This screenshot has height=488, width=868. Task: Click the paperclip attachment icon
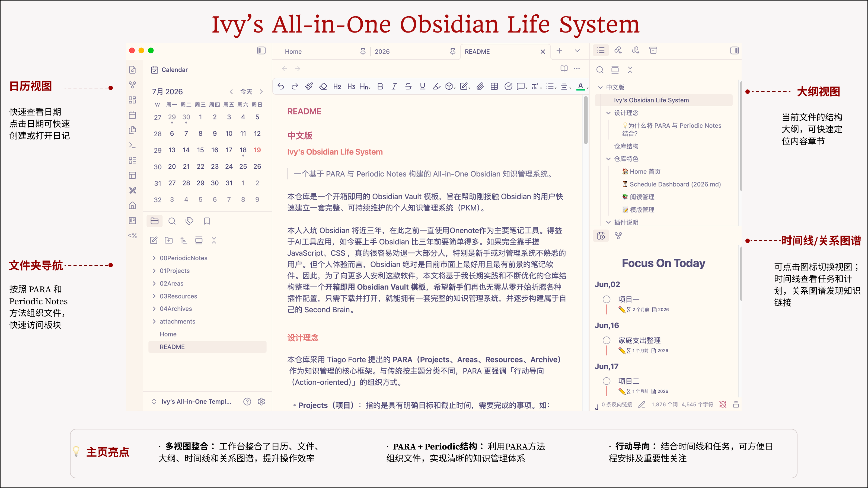point(480,86)
